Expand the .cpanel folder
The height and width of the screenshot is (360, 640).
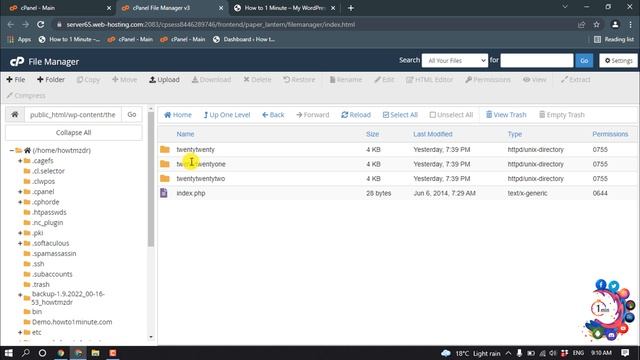[20, 191]
